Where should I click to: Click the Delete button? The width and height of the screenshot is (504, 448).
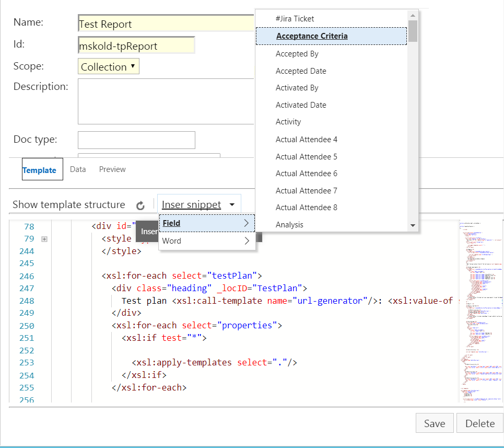click(479, 423)
